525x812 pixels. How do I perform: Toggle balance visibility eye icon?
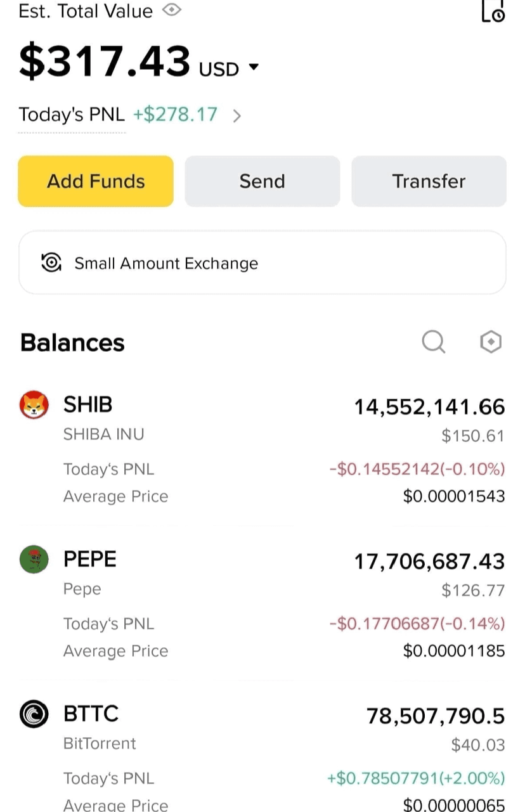[x=172, y=10]
